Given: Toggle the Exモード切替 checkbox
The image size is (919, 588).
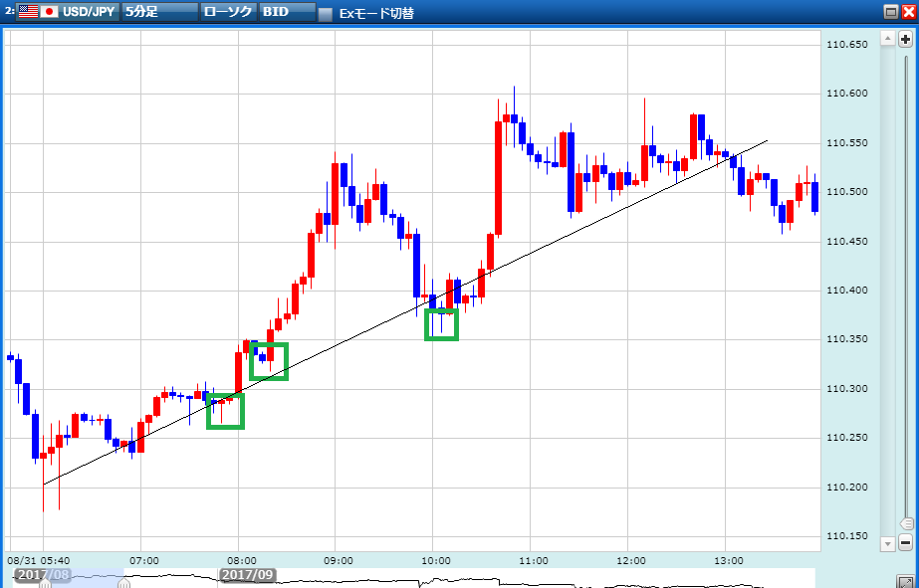Looking at the screenshot, I should (326, 14).
